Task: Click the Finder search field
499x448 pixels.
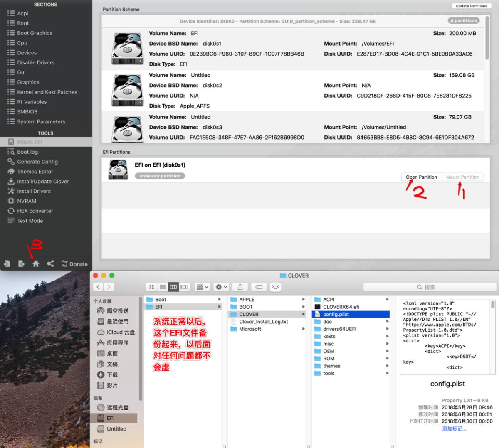Action: pyautogui.click(x=430, y=287)
